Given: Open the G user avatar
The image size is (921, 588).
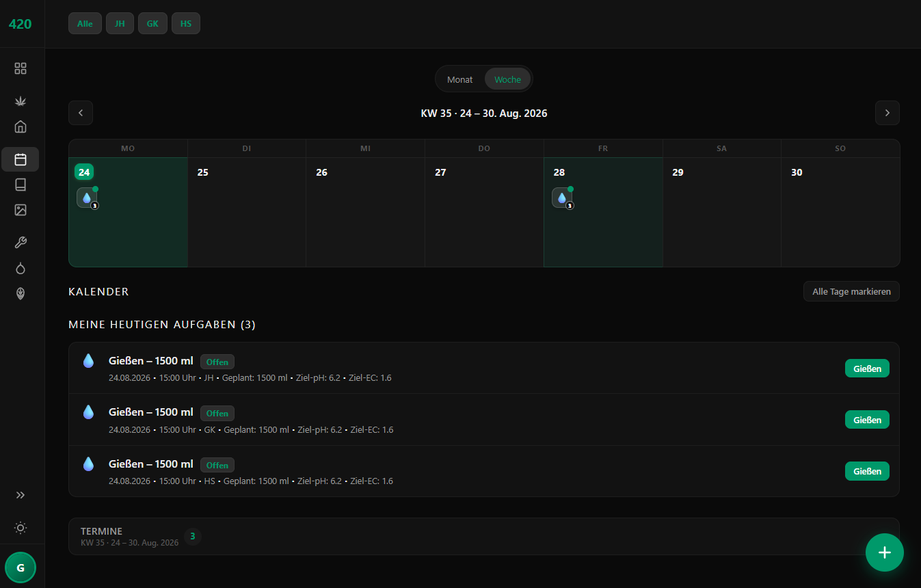Looking at the screenshot, I should 21,567.
